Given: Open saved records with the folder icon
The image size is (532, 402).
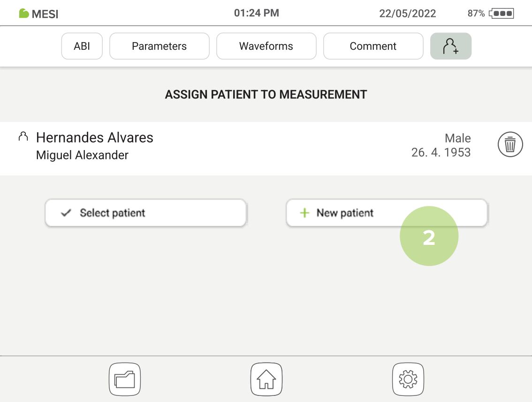Looking at the screenshot, I should pos(124,379).
